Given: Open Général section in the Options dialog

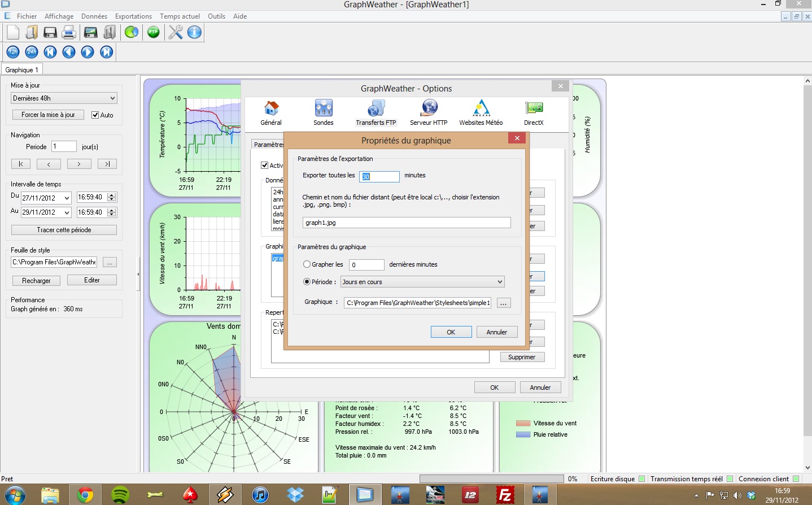Looking at the screenshot, I should pos(271,112).
